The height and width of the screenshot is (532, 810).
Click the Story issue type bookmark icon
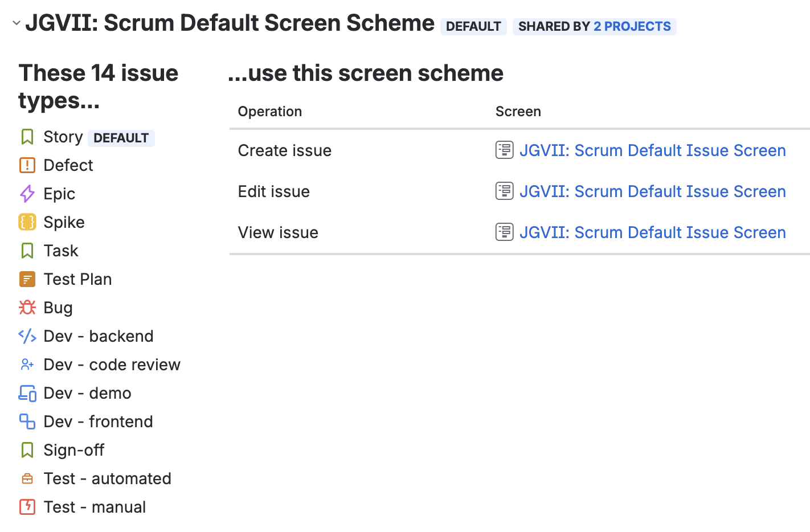(27, 137)
